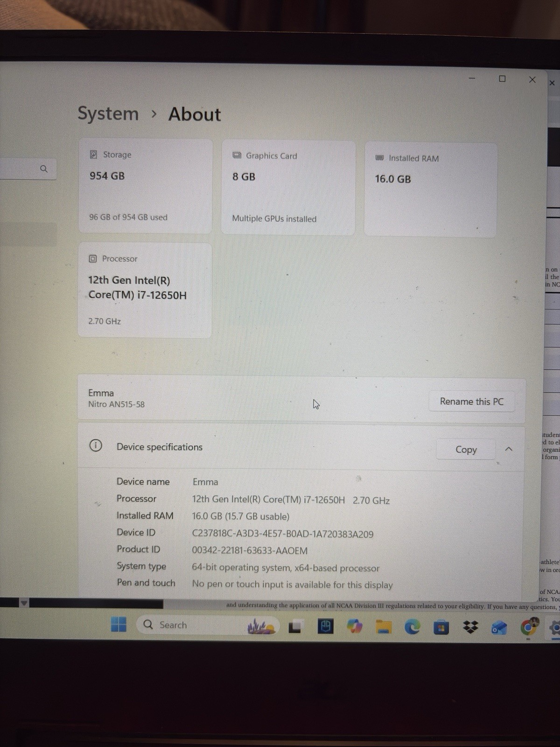Click the Storage drive icon
The width and height of the screenshot is (560, 747).
click(x=94, y=154)
